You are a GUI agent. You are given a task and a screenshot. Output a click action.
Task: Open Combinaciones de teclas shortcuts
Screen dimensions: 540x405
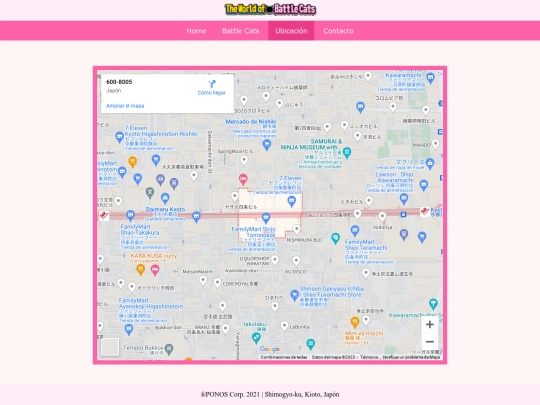[284, 357]
